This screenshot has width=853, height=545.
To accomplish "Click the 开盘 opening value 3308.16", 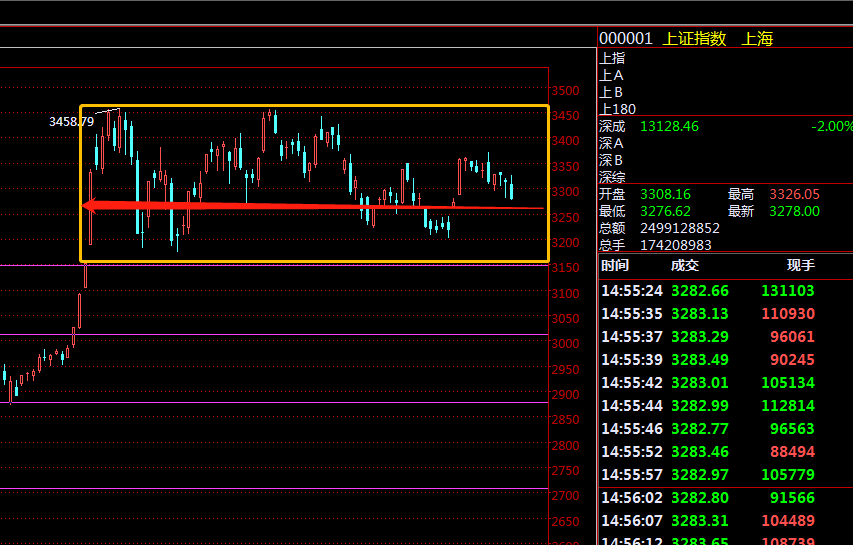I will coord(665,194).
